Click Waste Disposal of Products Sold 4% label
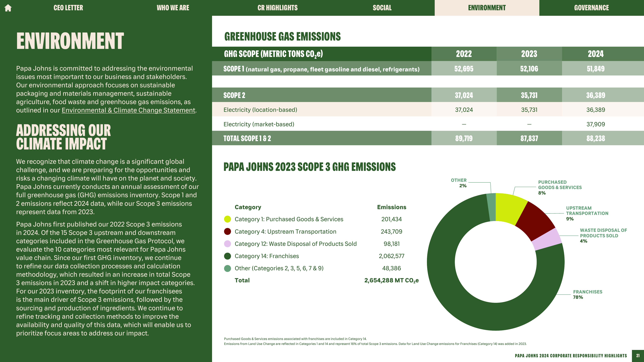This screenshot has height=362, width=644. point(603,236)
